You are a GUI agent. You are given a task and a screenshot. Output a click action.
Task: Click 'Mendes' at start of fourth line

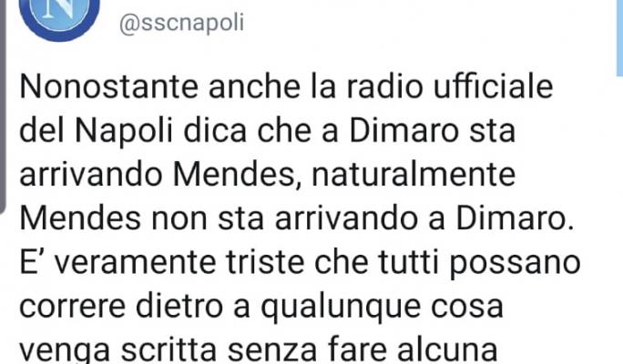(80, 218)
